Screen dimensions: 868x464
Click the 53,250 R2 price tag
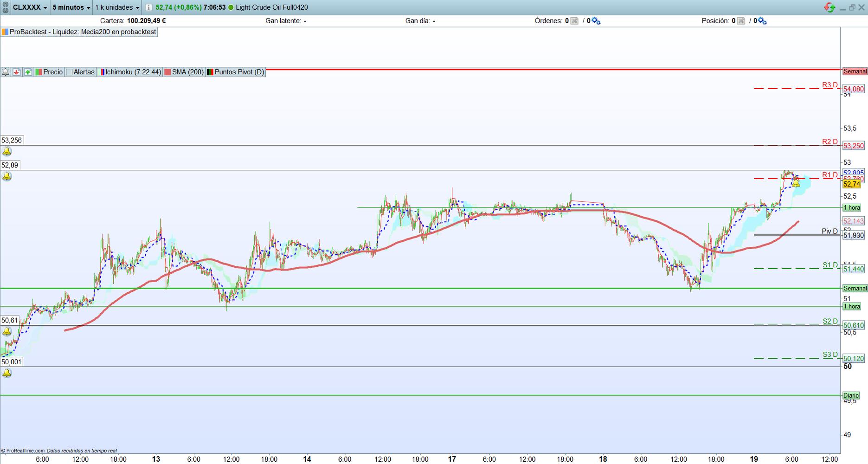[854, 146]
